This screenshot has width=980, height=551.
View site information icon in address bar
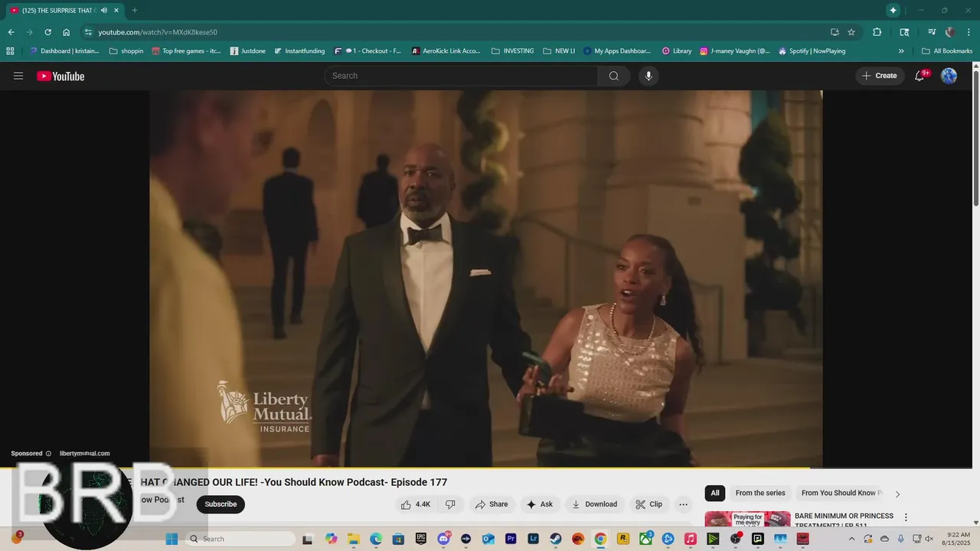coord(88,32)
